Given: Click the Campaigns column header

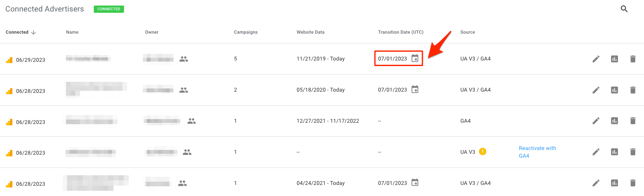Looking at the screenshot, I should point(245,32).
